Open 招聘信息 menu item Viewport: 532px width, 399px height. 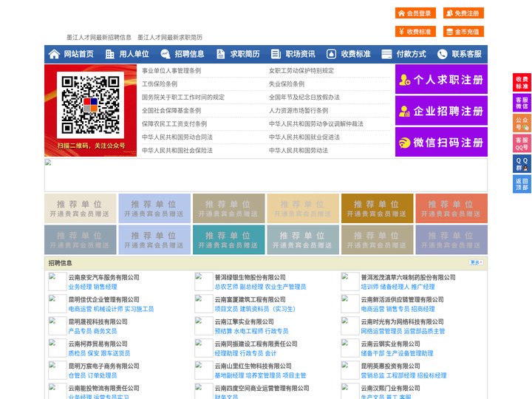point(189,54)
